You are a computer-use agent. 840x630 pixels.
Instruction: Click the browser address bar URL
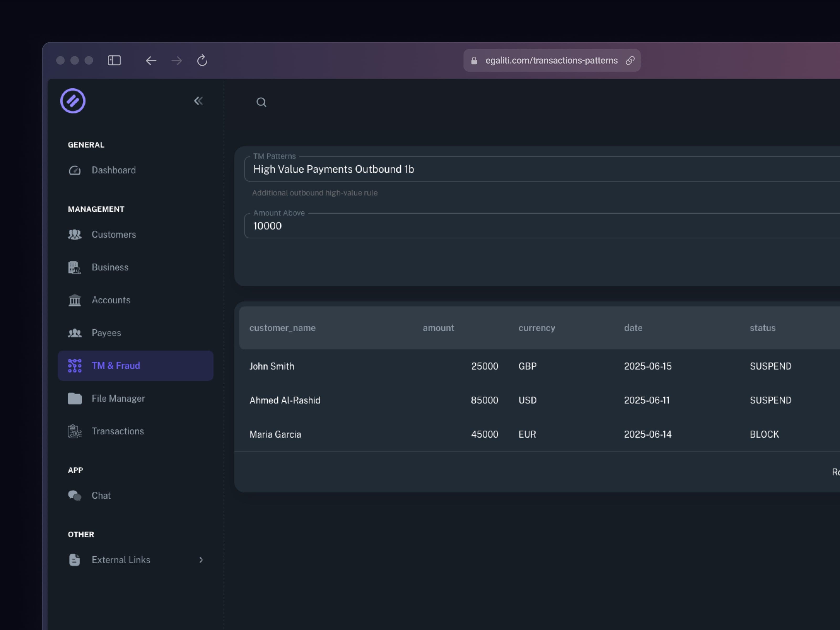tap(552, 60)
